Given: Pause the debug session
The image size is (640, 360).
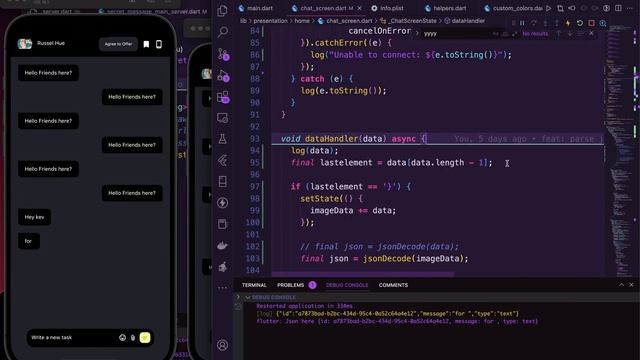Looking at the screenshot, I should [x=522, y=23].
